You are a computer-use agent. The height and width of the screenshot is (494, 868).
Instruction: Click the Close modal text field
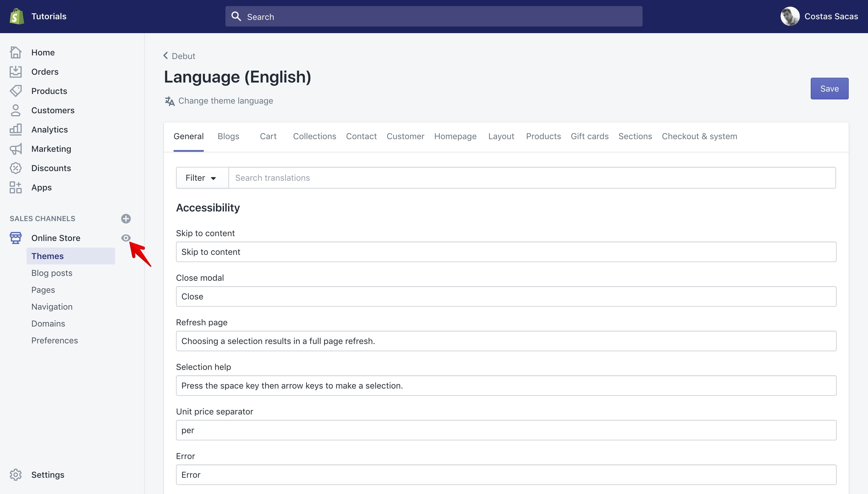[506, 296]
